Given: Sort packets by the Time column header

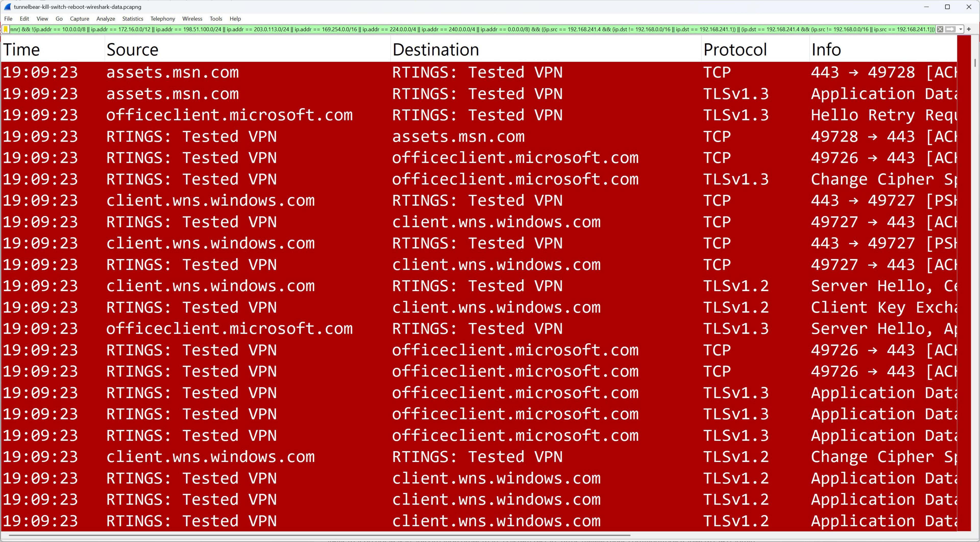Looking at the screenshot, I should click(x=21, y=50).
